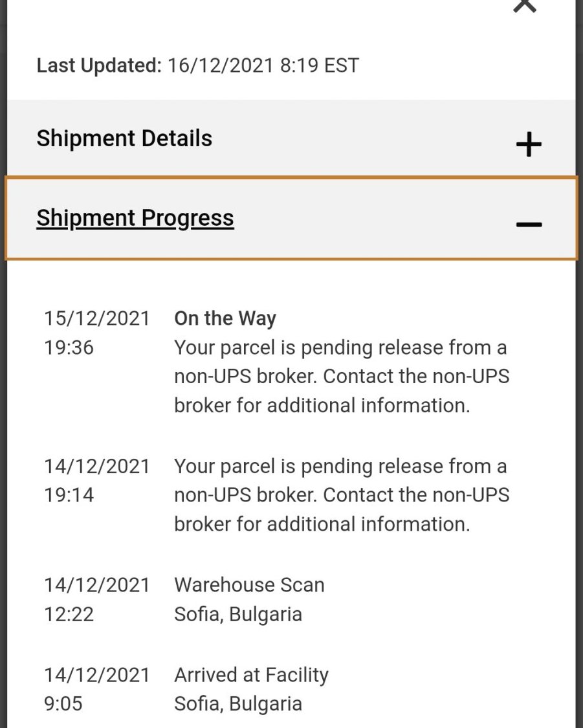Click the On the Way status
The height and width of the screenshot is (728, 583).
pos(225,318)
